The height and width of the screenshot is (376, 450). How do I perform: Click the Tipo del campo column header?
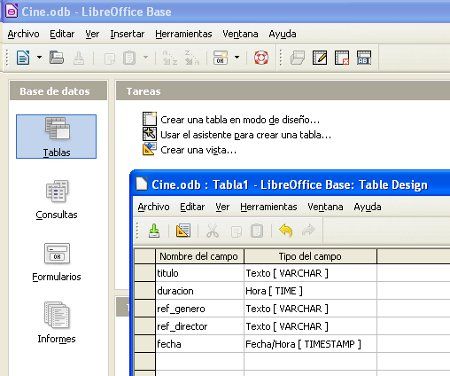coord(310,256)
